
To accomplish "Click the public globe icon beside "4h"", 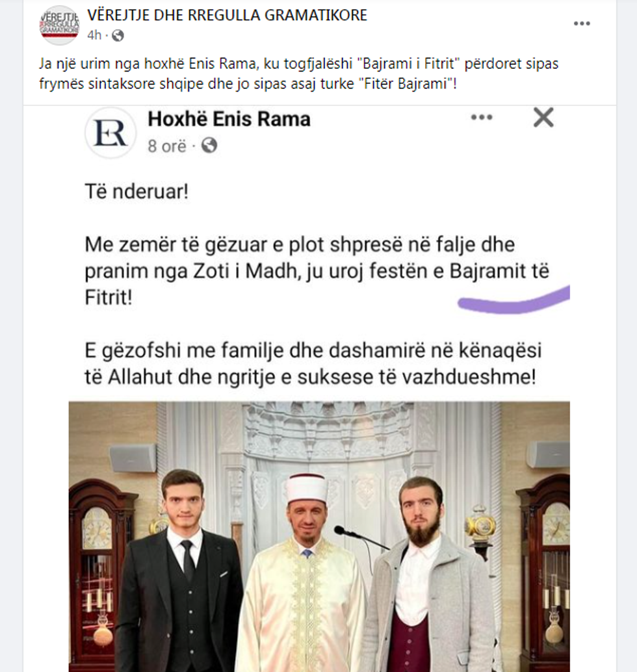I will [118, 36].
